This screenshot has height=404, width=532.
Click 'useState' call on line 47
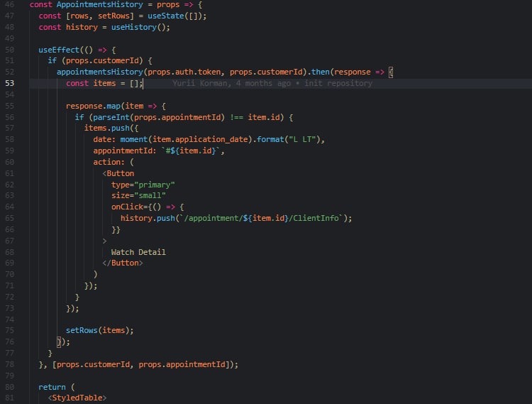pos(165,16)
